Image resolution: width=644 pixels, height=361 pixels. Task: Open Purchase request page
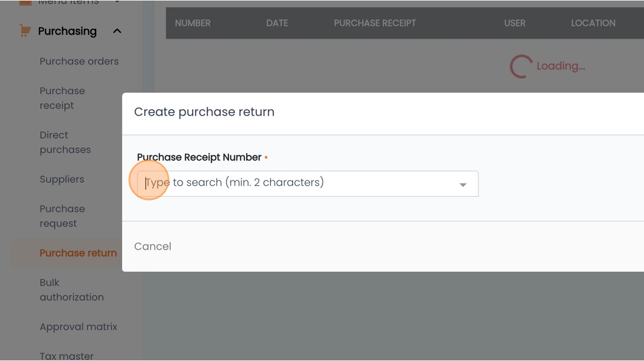click(63, 216)
